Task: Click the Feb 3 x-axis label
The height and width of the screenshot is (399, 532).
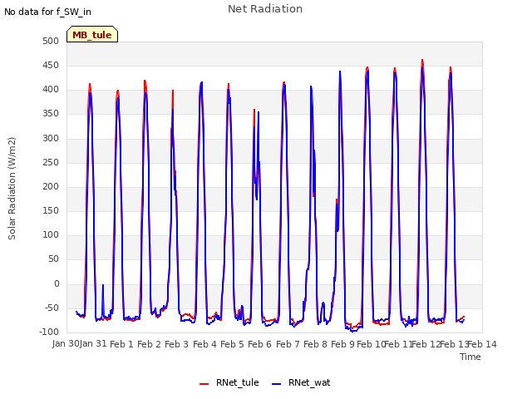Action: coord(177,344)
